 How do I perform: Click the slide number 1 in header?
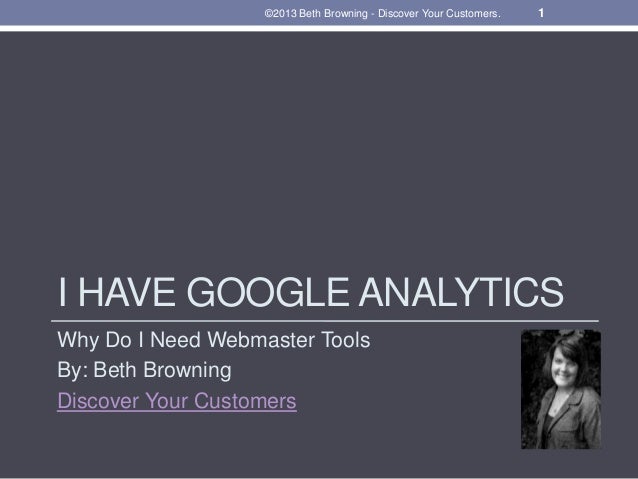click(541, 13)
